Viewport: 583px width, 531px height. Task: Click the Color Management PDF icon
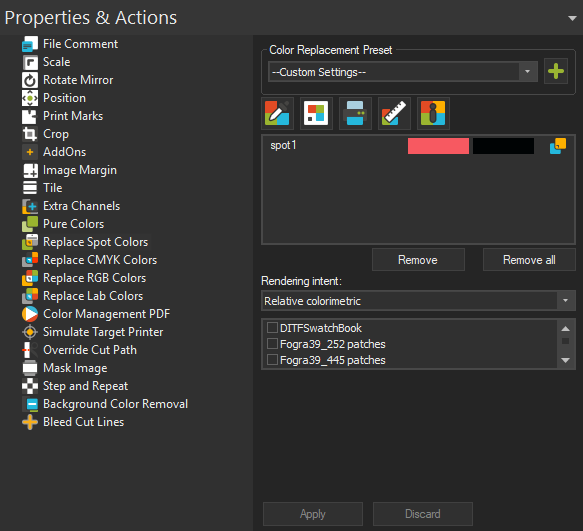(x=30, y=314)
